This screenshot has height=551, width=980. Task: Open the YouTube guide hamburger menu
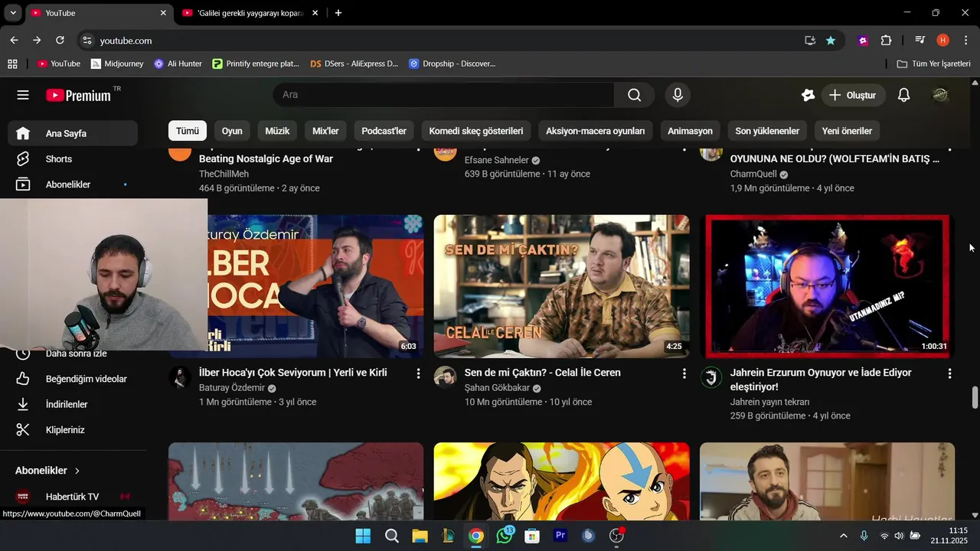23,95
